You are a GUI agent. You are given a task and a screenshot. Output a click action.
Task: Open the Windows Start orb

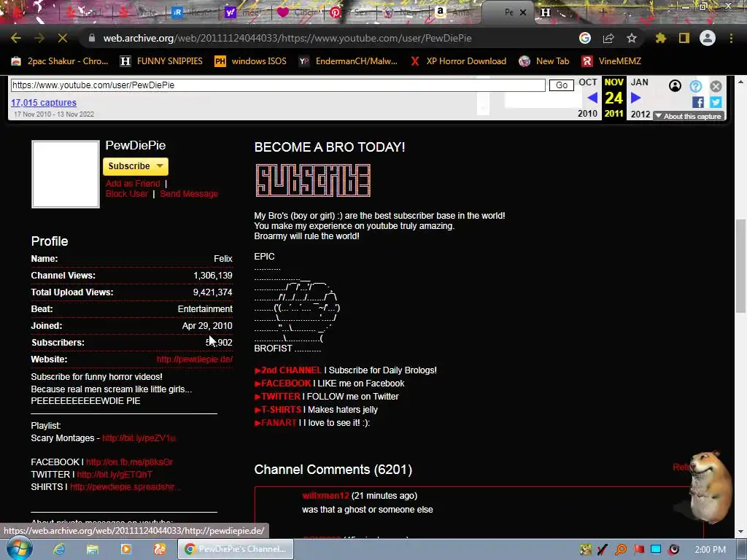18,548
